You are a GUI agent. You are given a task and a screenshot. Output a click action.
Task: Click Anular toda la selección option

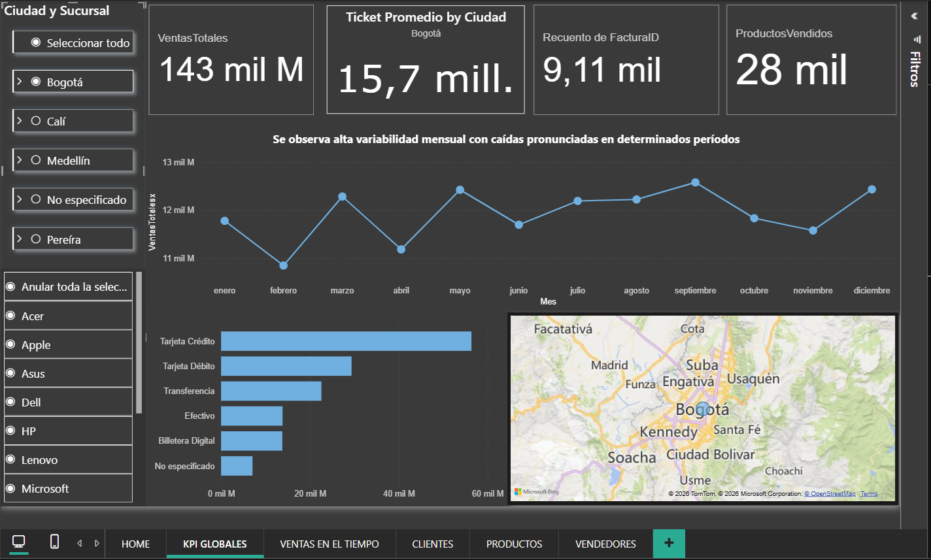point(68,287)
